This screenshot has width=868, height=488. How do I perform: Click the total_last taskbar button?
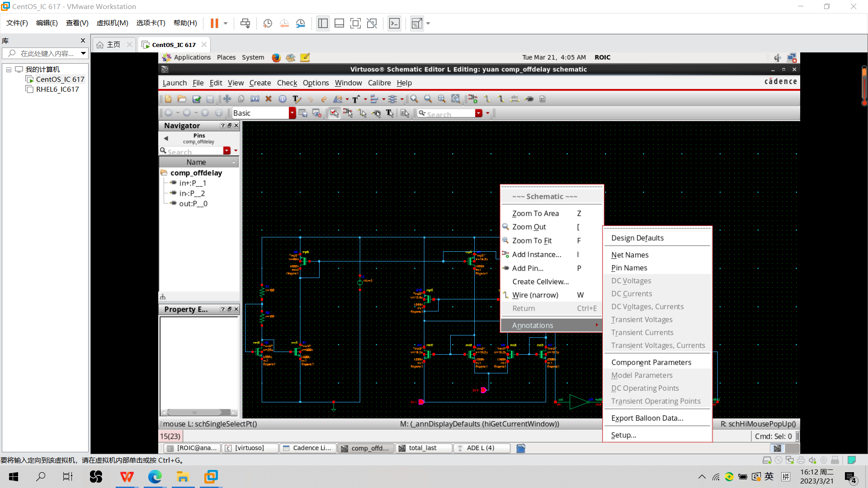click(x=423, y=448)
